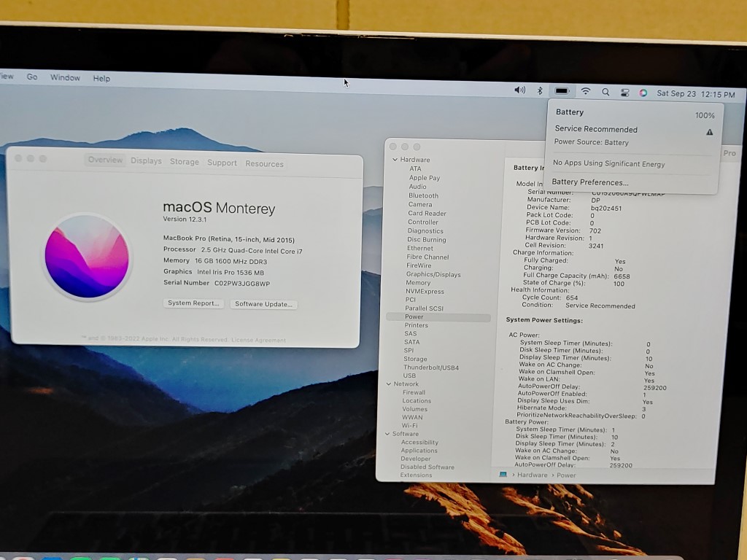Select Thunderbolt/USB4 in sidebar
The height and width of the screenshot is (560, 747).
click(x=430, y=367)
